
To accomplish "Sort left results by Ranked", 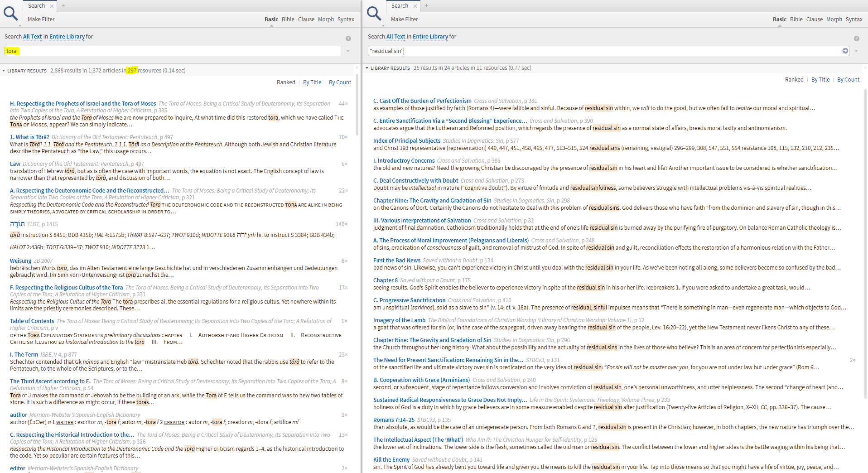I will 286,82.
